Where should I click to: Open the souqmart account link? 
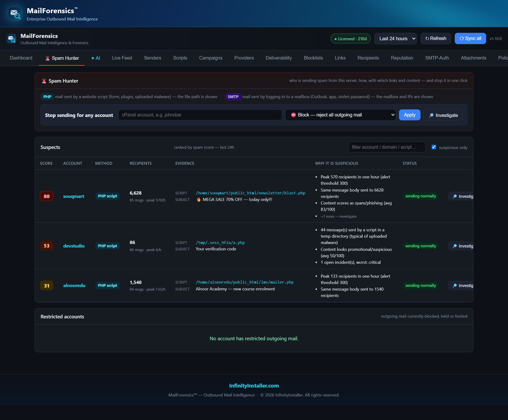[74, 196]
